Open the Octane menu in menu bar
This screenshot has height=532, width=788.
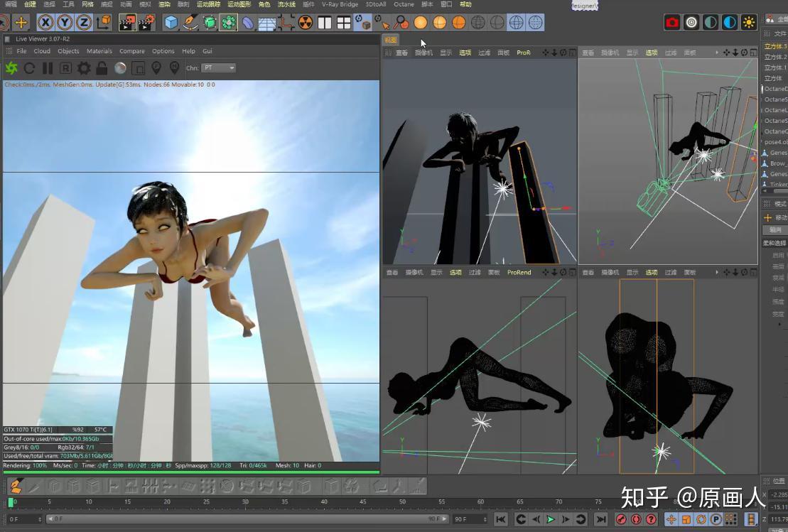404,4
